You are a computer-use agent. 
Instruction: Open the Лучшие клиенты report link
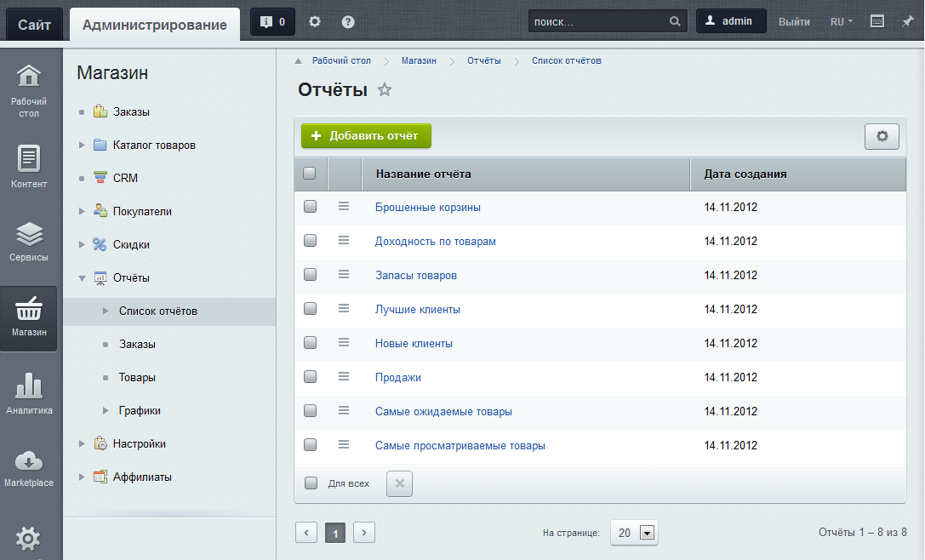point(418,309)
